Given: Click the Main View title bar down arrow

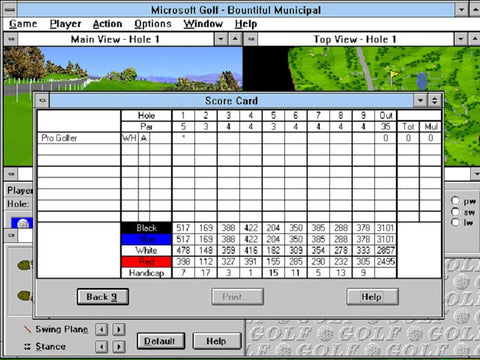Looking at the screenshot, I should (x=221, y=39).
